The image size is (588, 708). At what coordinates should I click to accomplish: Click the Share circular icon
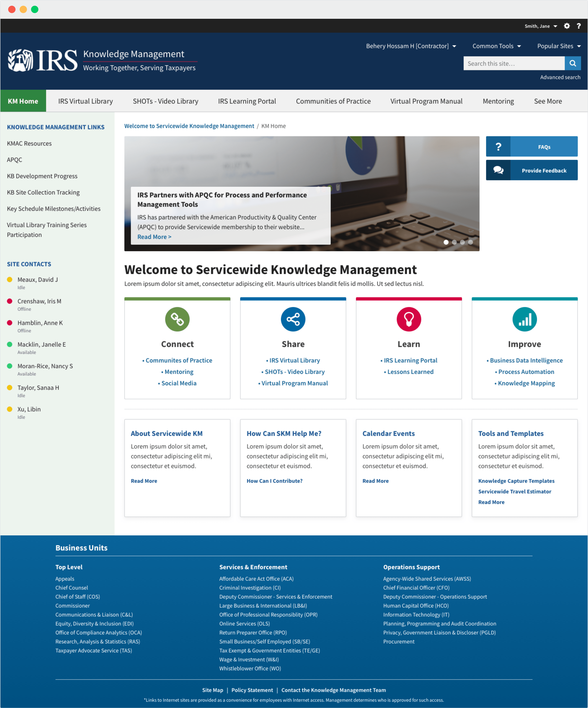click(293, 319)
